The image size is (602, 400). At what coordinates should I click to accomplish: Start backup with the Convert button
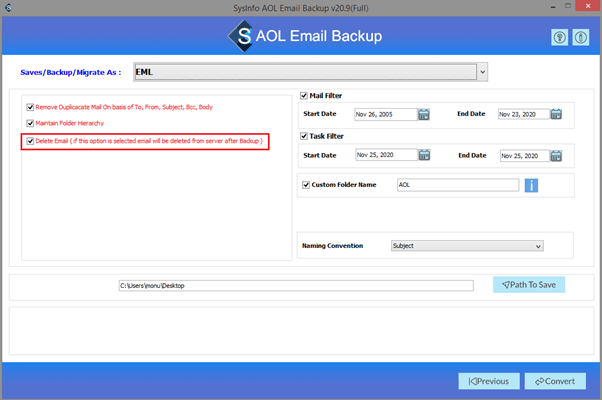coord(555,381)
